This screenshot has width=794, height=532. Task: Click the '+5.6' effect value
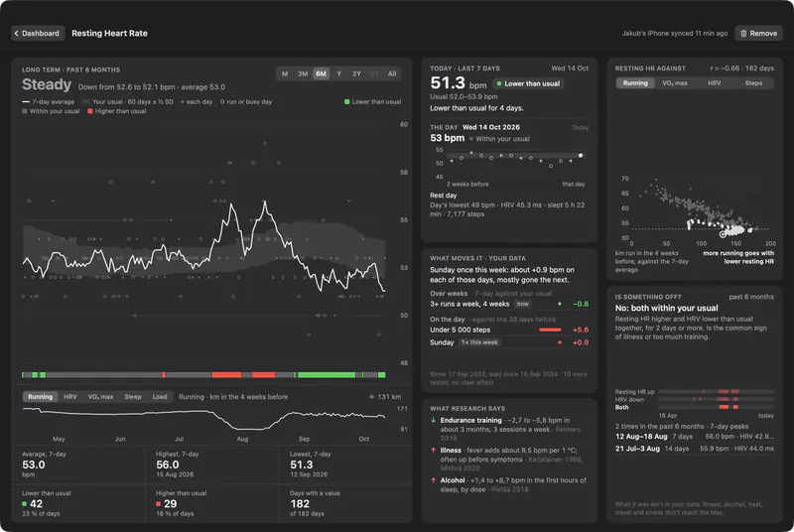coord(581,331)
